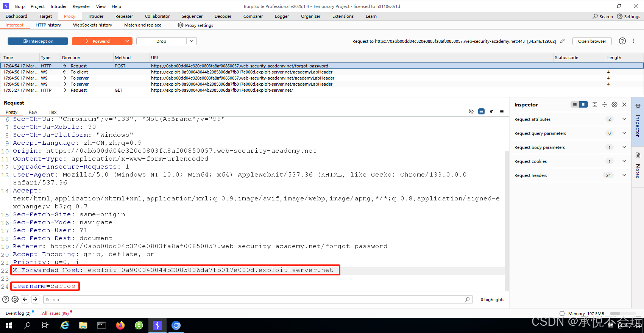
Task: Open Internet Explorer from the taskbar
Action: pos(65,325)
